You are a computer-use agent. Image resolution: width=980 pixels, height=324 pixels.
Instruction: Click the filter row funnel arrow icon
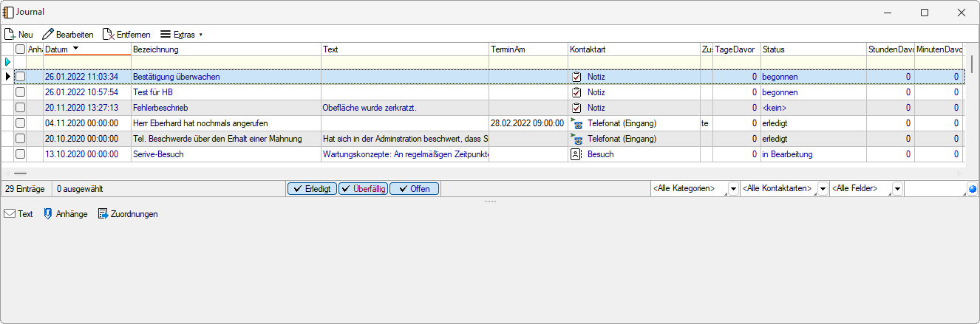coord(8,62)
